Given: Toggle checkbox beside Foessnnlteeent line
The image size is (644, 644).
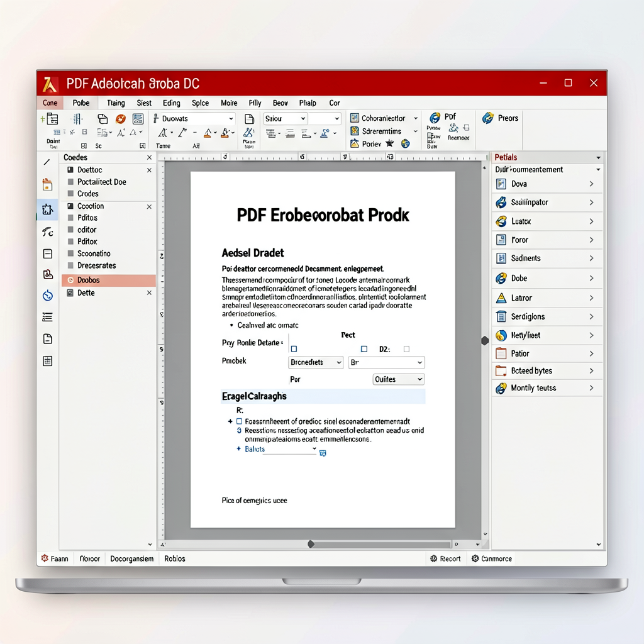Looking at the screenshot, I should pyautogui.click(x=239, y=421).
